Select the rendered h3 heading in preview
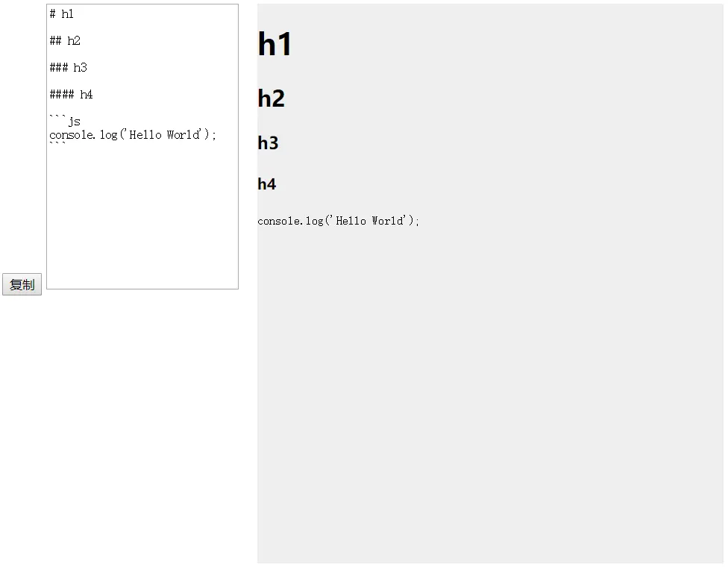The height and width of the screenshot is (573, 728). 268,143
